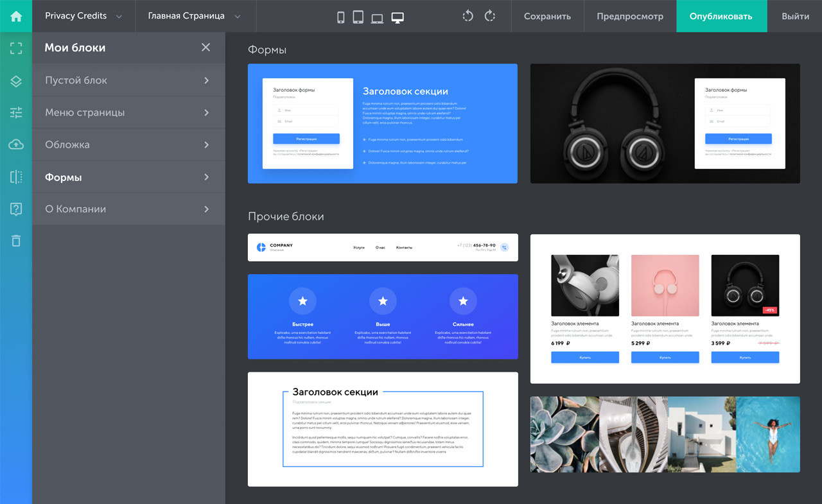Click the Сохранить button
The width and height of the screenshot is (822, 504).
[x=547, y=16]
